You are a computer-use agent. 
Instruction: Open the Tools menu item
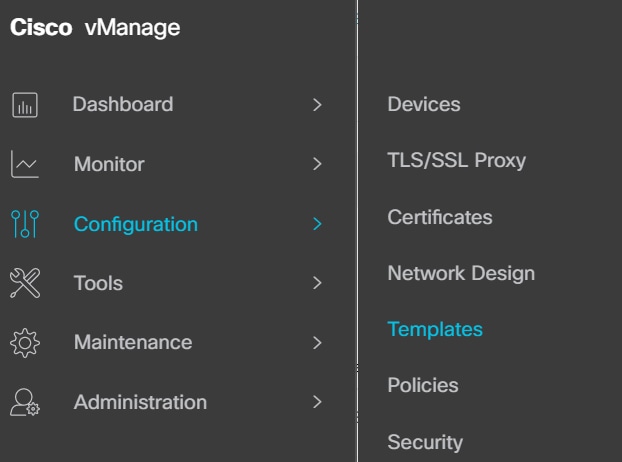(98, 283)
